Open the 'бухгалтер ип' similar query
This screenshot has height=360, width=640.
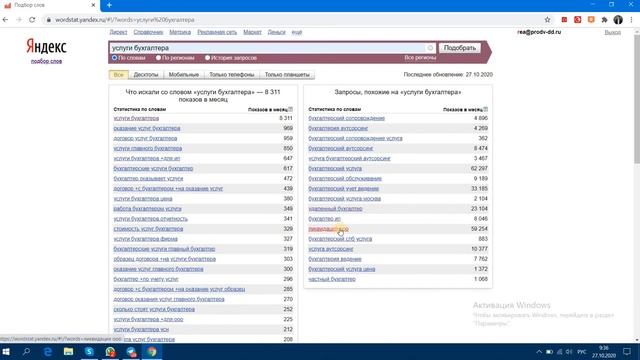324,219
